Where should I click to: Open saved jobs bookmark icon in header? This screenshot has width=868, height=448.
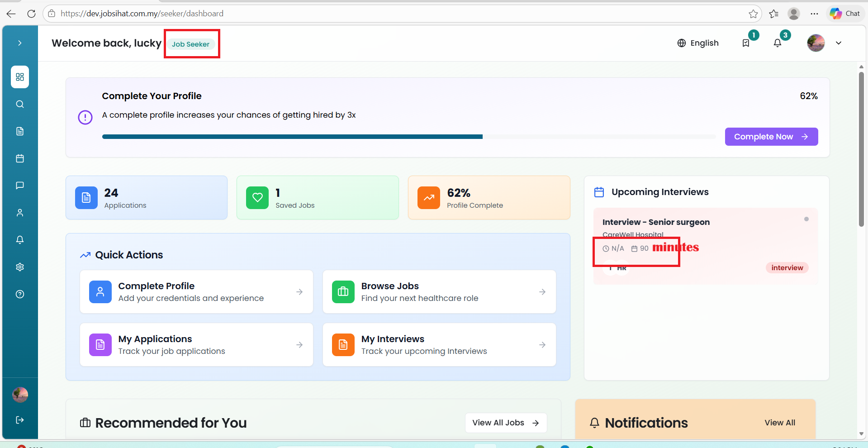[746, 43]
